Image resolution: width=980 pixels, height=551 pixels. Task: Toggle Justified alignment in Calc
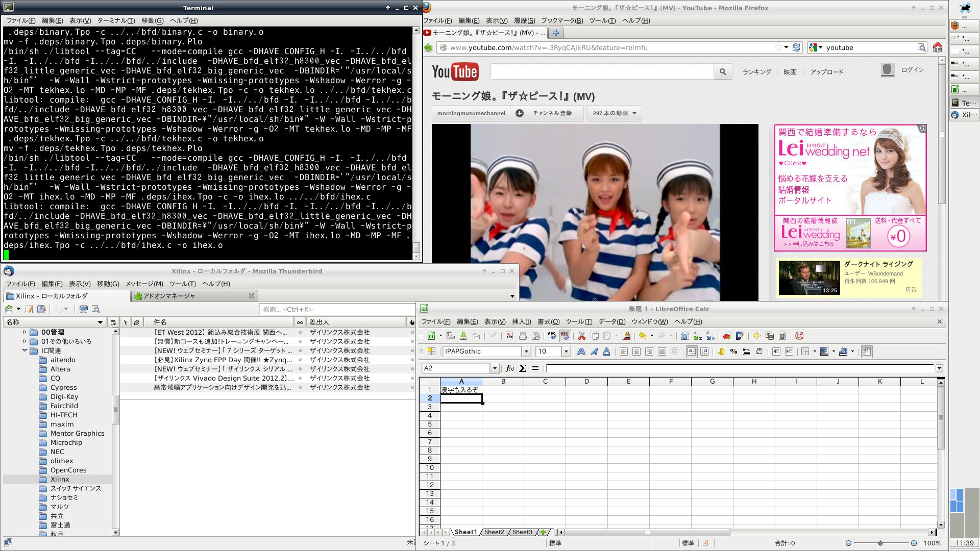pyautogui.click(x=662, y=352)
